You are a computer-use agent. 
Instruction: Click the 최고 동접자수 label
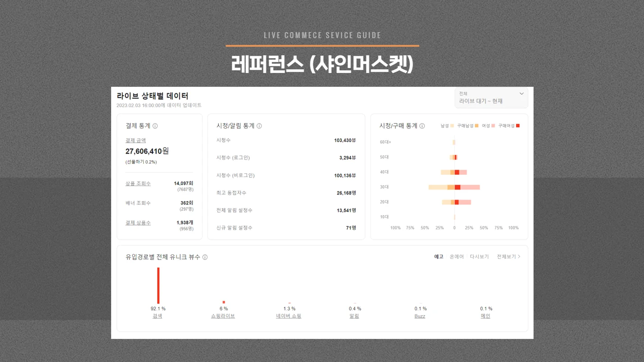(x=231, y=193)
